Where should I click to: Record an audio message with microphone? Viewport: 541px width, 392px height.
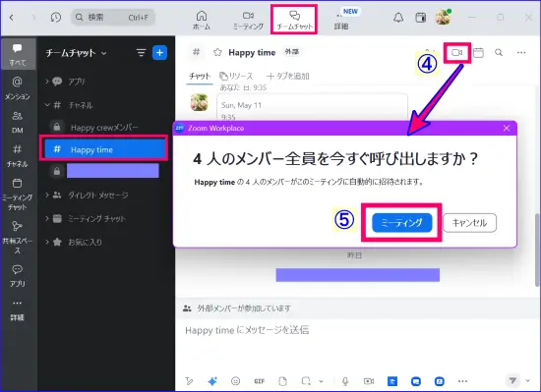tap(345, 381)
